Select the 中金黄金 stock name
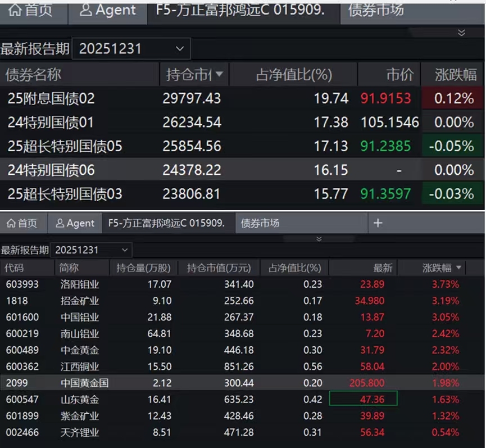 pos(80,350)
